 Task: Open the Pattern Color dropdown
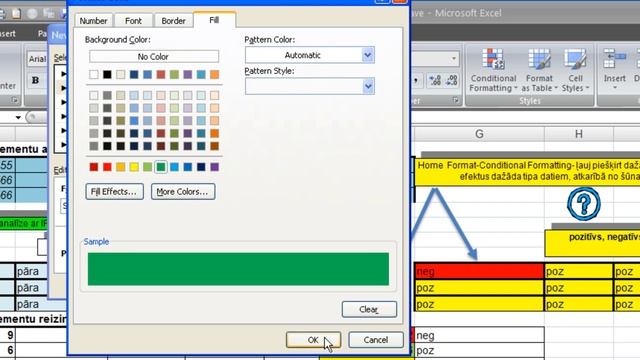click(x=368, y=55)
